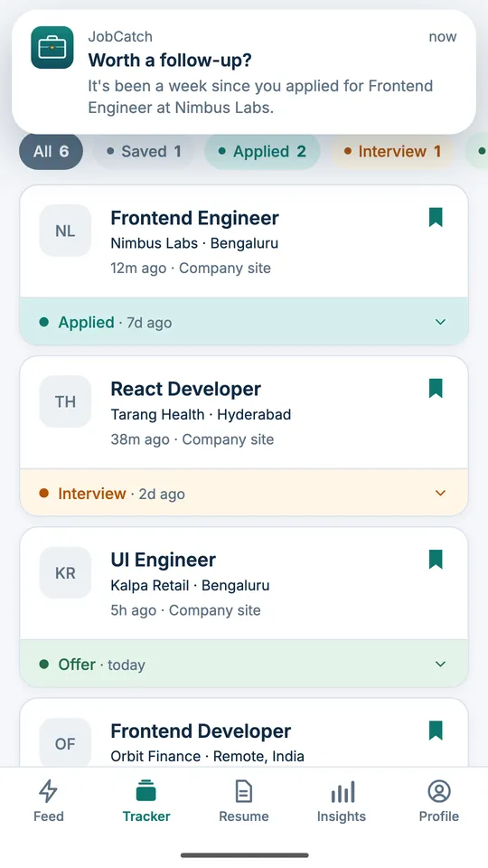The height and width of the screenshot is (868, 488).
Task: Expand the Offer status chevron
Action: coord(440,664)
